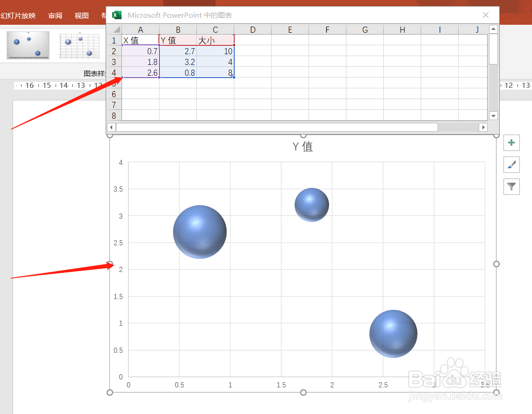
Task: Click the chart's top-center resize handle
Action: point(303,136)
